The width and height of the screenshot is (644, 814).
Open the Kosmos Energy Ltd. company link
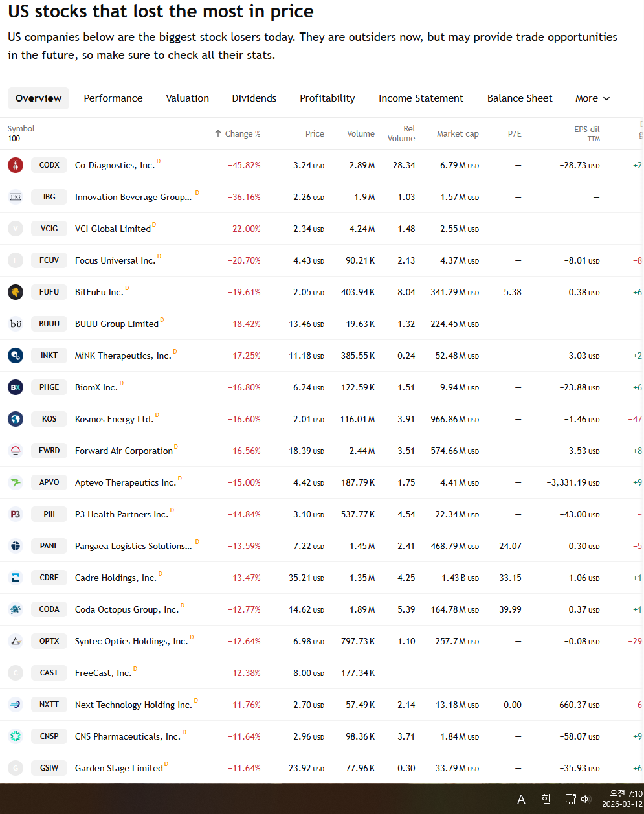point(114,419)
